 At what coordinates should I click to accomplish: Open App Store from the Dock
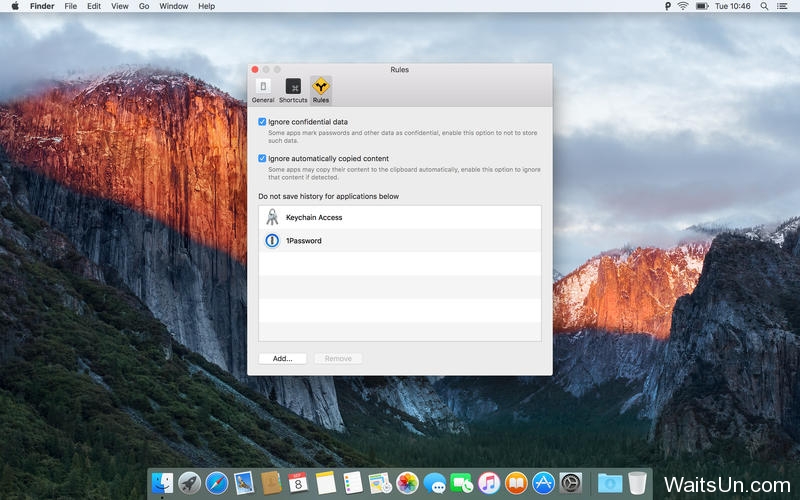(x=543, y=483)
